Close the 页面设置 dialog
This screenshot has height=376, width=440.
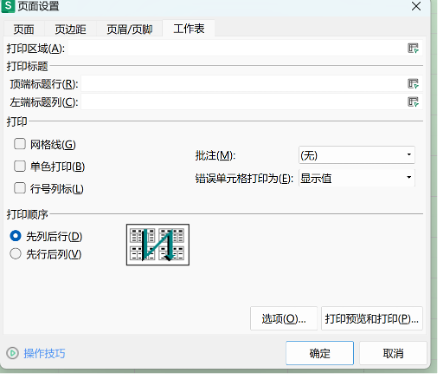coord(416,6)
